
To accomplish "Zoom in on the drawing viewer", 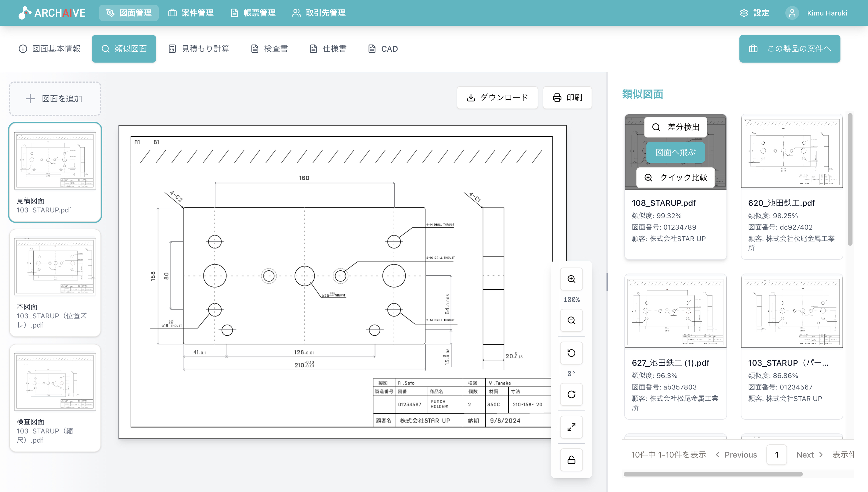I will (571, 279).
